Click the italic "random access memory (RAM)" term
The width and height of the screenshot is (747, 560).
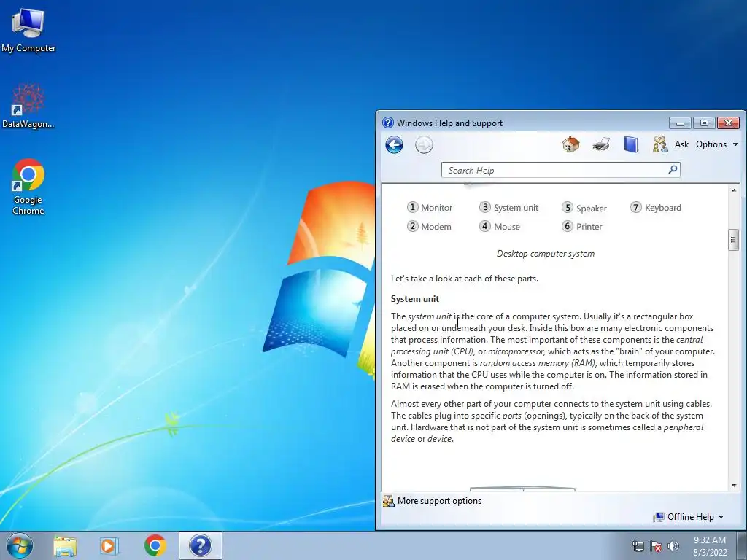click(538, 363)
